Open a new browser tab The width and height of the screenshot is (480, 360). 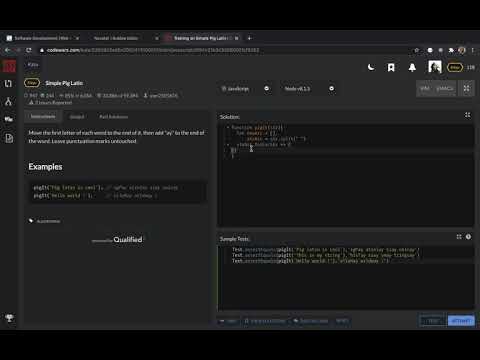point(249,38)
